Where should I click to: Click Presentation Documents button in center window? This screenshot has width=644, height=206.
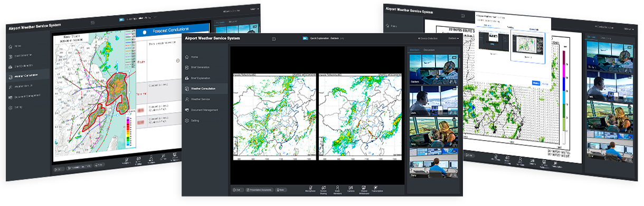point(259,190)
